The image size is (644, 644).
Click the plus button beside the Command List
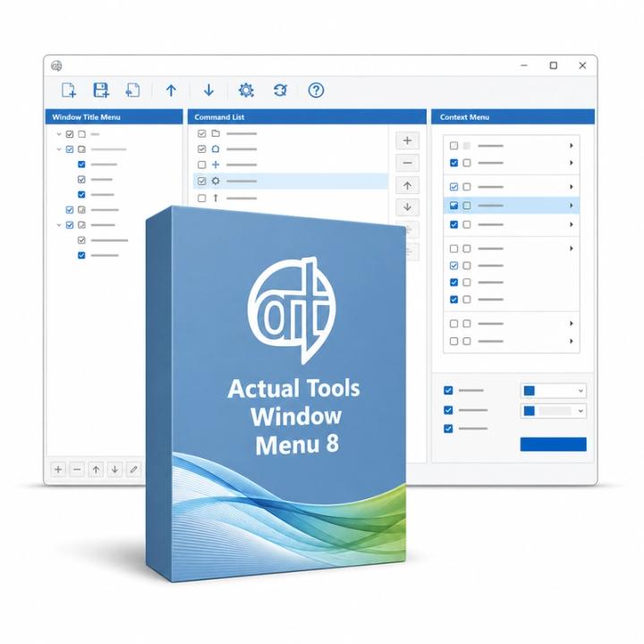coord(407,140)
